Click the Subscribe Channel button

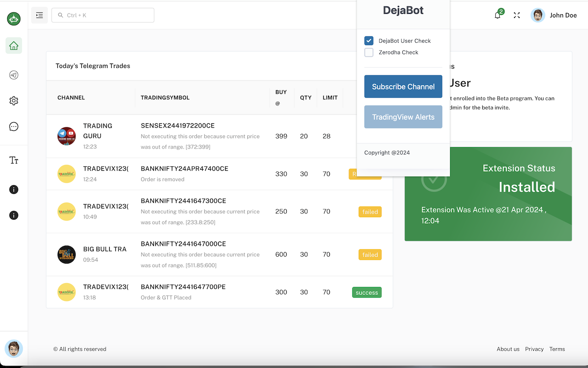click(x=403, y=86)
